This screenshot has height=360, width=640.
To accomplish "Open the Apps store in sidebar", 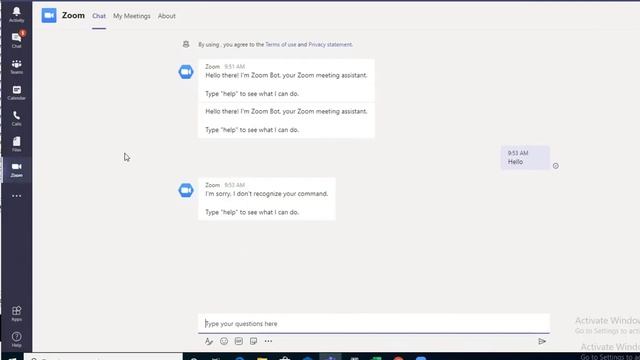I will tap(16, 313).
